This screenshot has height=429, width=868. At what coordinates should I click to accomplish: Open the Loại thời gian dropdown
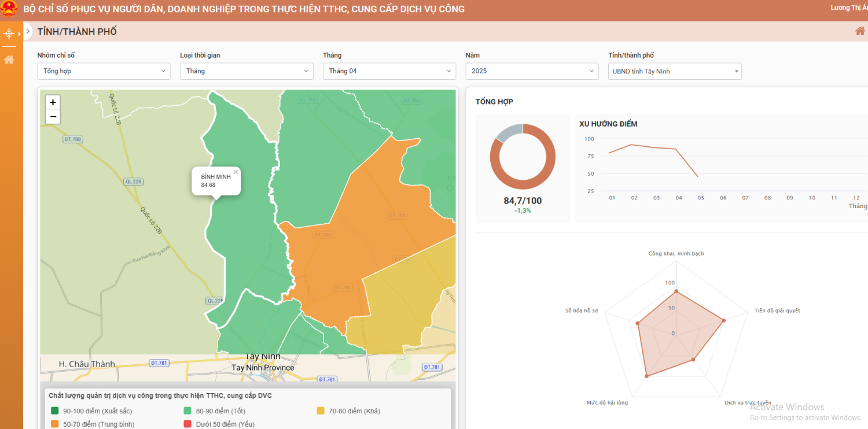pyautogui.click(x=247, y=71)
